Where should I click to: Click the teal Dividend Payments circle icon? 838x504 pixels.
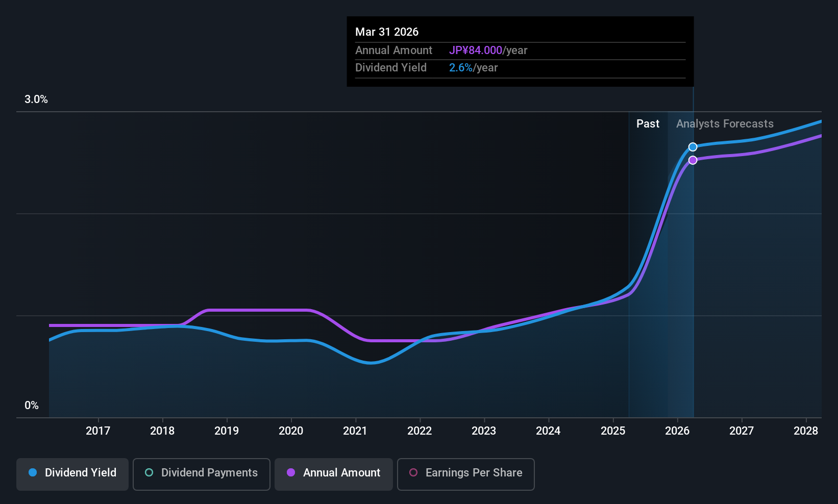[x=149, y=472]
